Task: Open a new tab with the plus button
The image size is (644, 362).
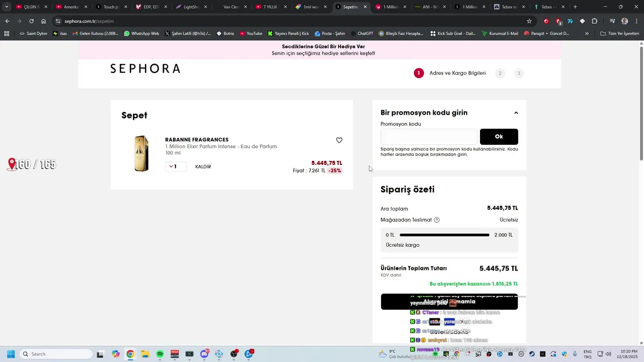Action: (x=575, y=7)
